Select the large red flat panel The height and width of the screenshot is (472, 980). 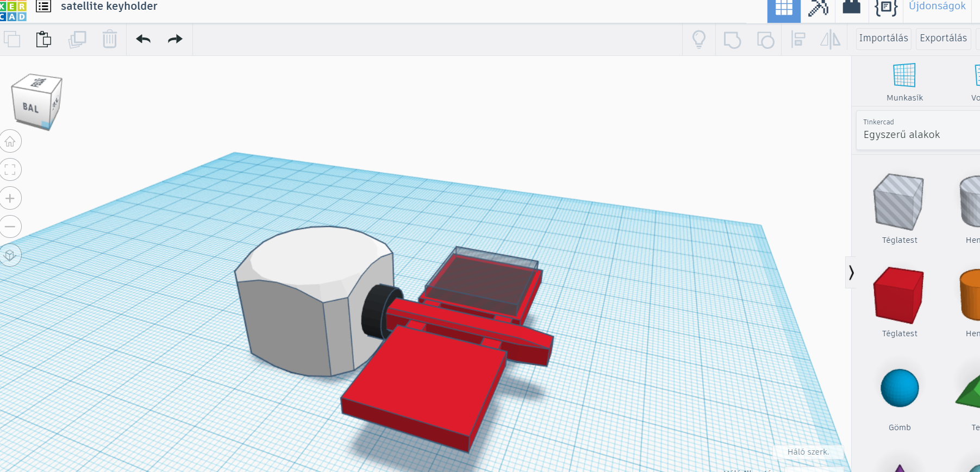[x=424, y=388]
